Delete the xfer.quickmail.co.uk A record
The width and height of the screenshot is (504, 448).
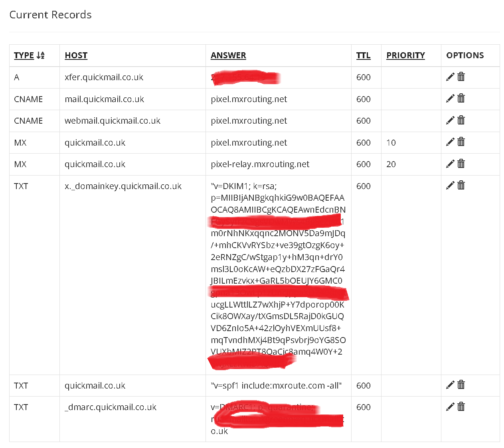[461, 77]
